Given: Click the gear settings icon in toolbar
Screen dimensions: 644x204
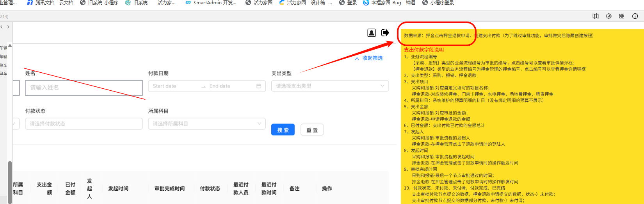Looking at the screenshot, I should pyautogui.click(x=609, y=16).
